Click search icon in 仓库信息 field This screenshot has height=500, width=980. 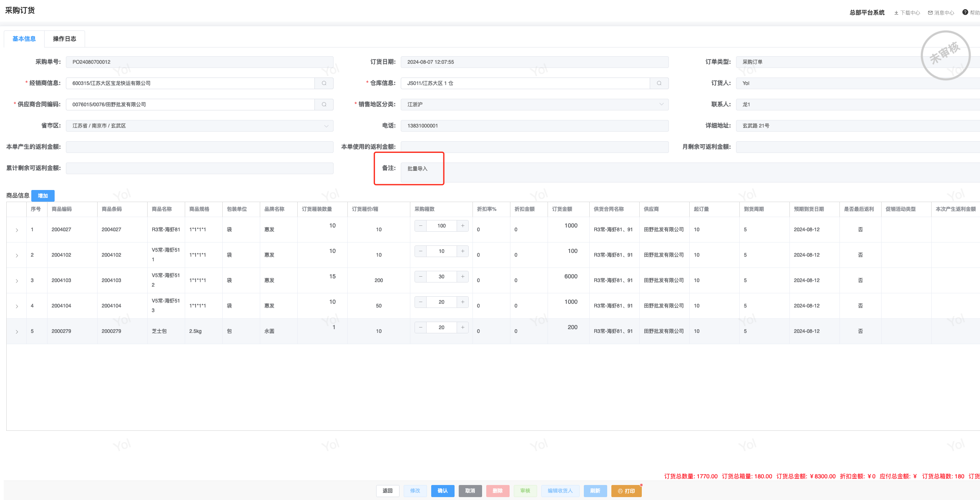pos(659,83)
